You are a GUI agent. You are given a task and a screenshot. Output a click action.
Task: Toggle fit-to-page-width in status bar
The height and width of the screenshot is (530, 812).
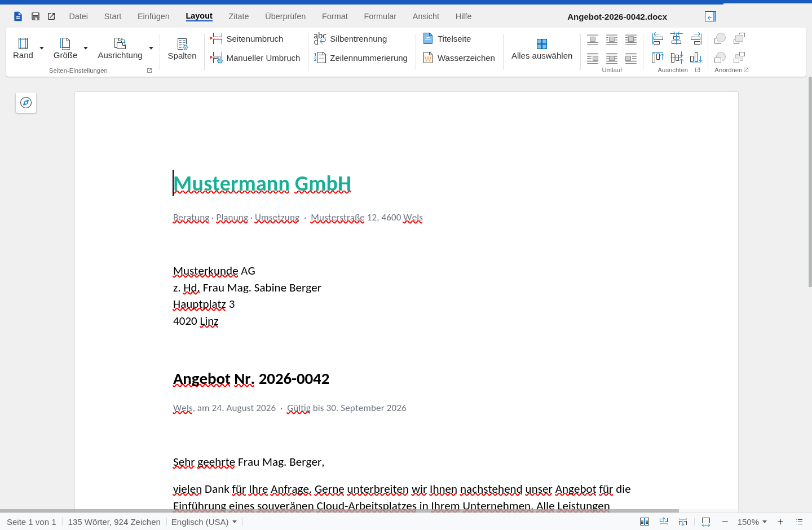point(706,522)
